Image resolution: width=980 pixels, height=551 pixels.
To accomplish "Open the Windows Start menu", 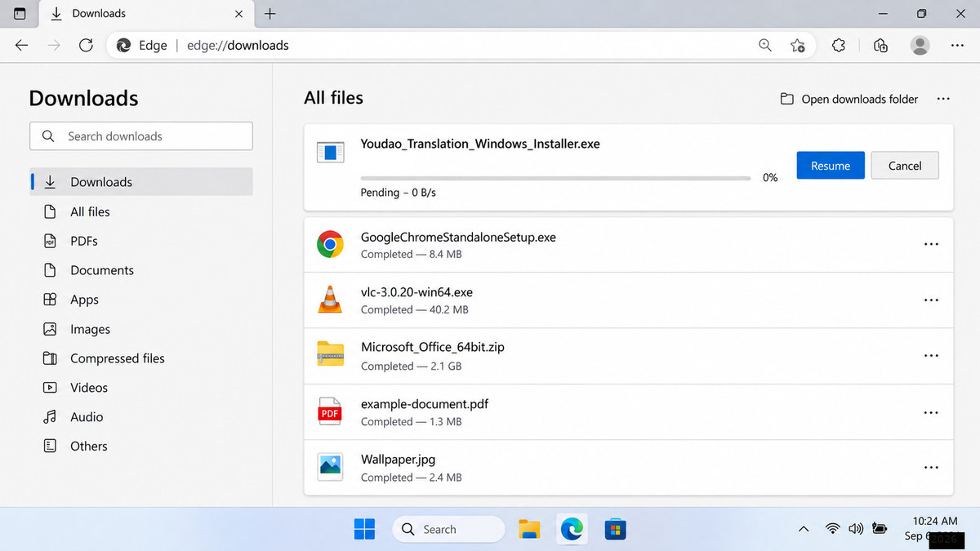I will (x=364, y=529).
